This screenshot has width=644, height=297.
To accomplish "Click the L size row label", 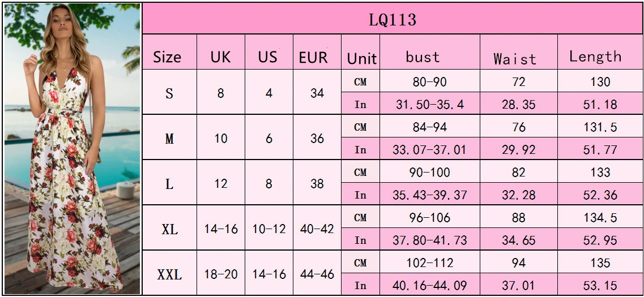I will click(x=169, y=184).
